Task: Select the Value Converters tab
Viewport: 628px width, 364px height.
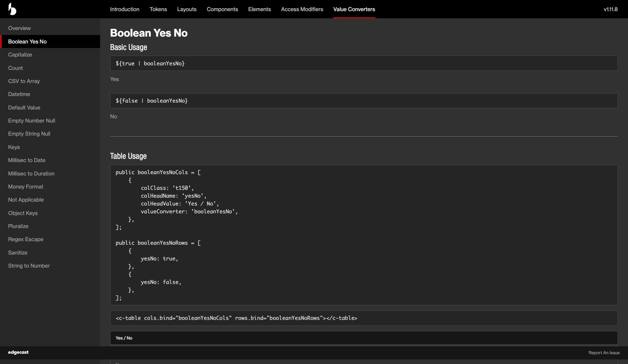Action: [354, 9]
